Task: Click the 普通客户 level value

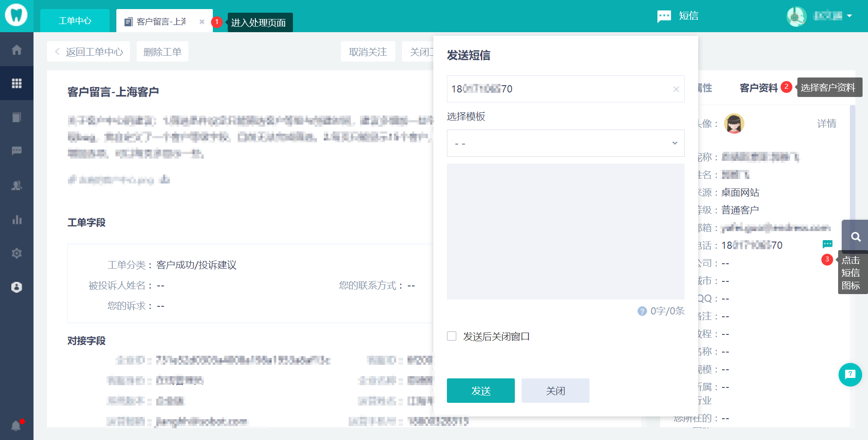Action: click(x=740, y=210)
